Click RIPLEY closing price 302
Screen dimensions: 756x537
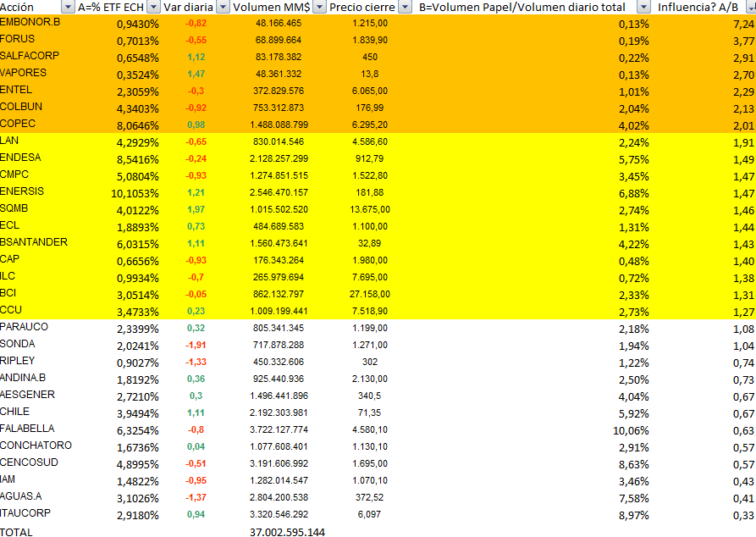click(370, 362)
